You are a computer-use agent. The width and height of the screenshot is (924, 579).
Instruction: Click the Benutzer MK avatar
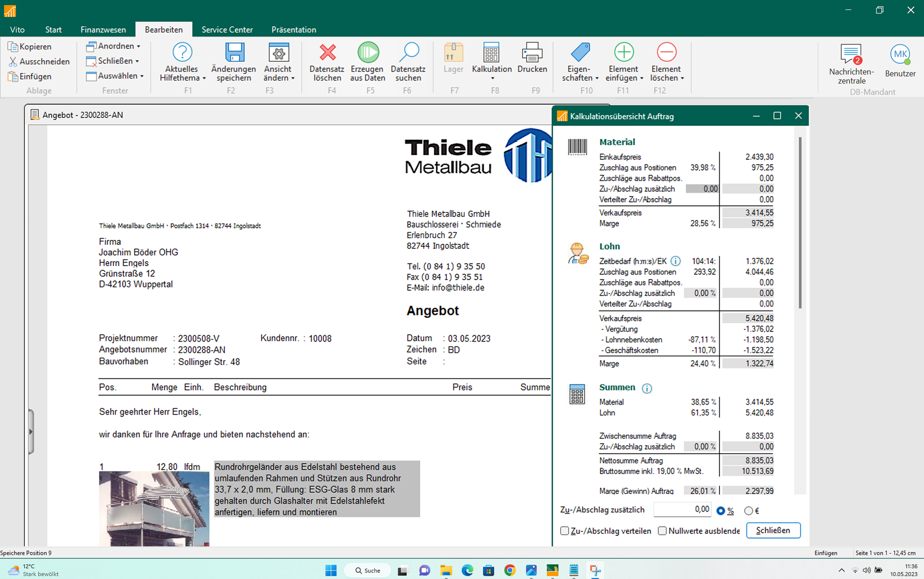tap(900, 54)
